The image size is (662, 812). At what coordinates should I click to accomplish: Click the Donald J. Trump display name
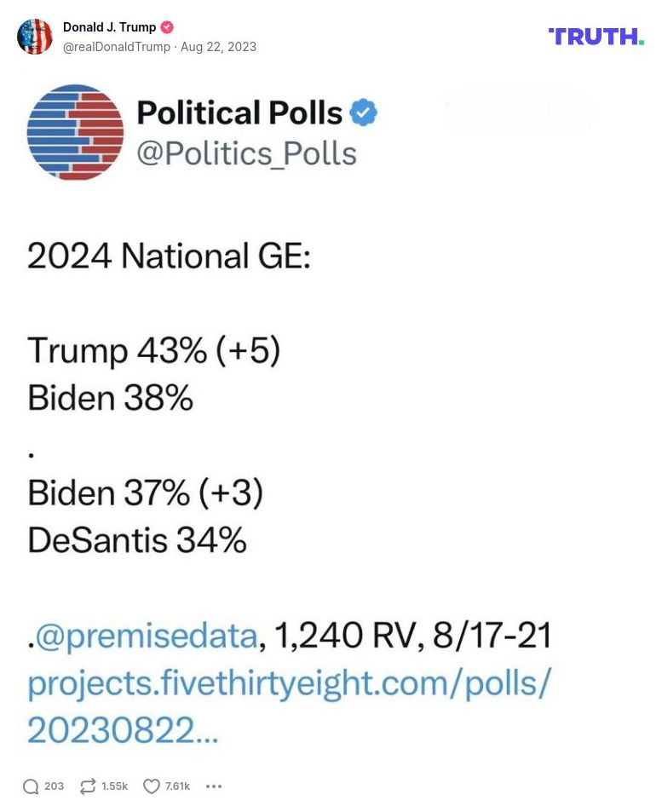click(110, 26)
